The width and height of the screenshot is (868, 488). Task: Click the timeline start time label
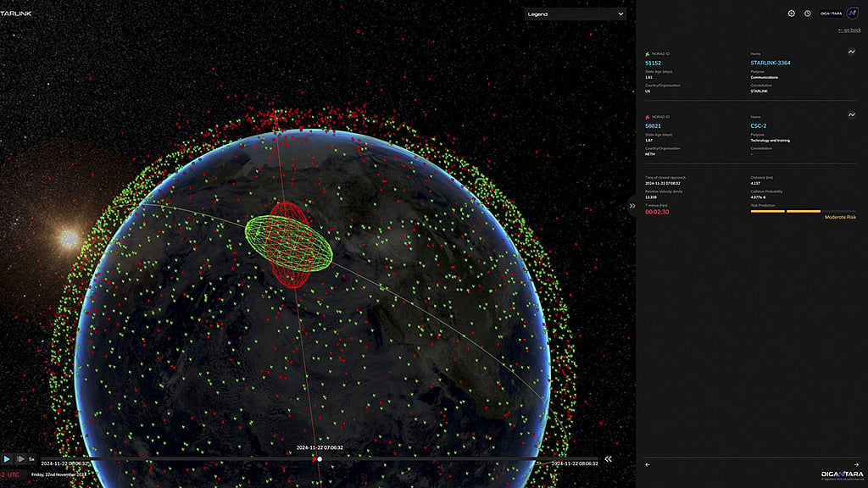(x=64, y=463)
